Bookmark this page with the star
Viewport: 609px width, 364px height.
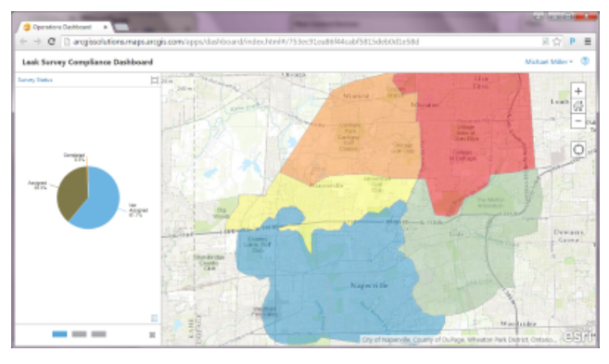point(557,42)
